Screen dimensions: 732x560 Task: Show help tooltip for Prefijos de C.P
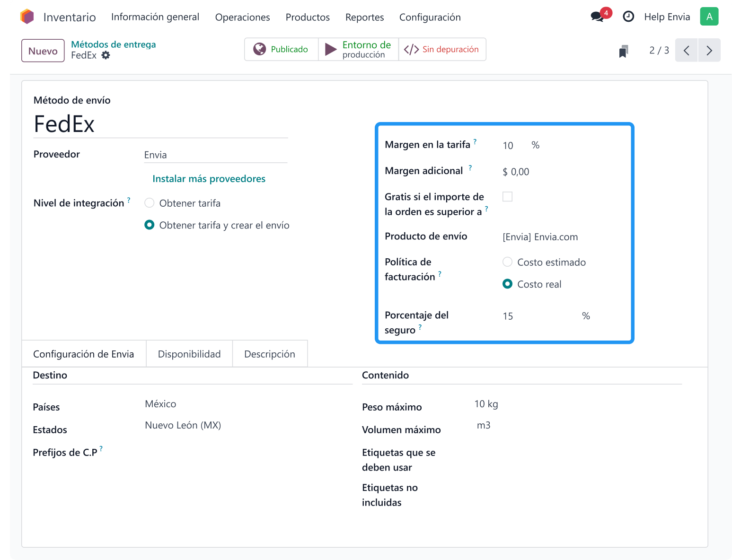click(101, 448)
